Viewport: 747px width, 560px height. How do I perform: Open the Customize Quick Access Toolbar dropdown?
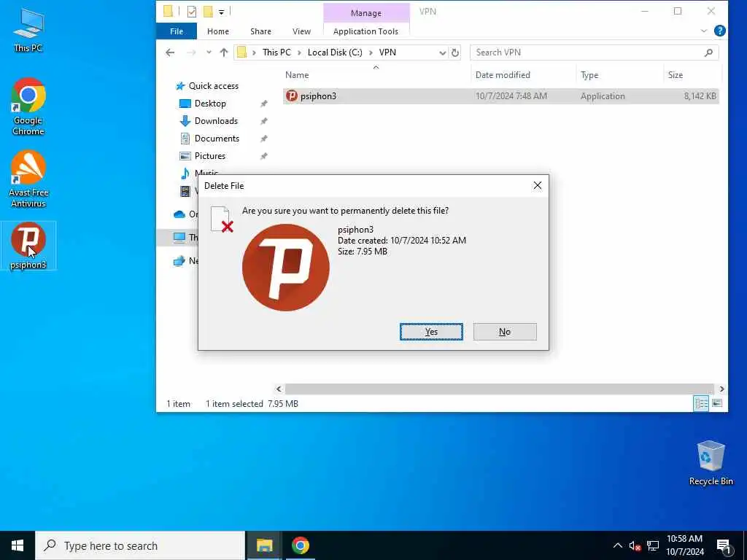tap(222, 12)
